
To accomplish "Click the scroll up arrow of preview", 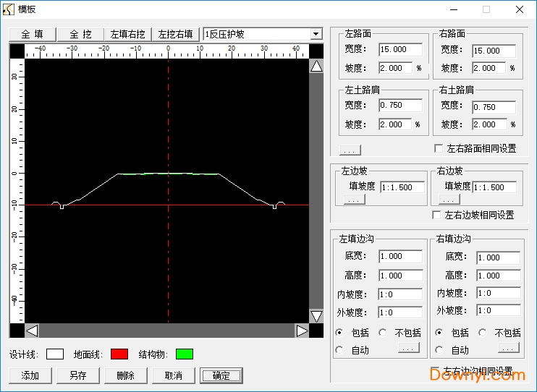I will [316, 67].
